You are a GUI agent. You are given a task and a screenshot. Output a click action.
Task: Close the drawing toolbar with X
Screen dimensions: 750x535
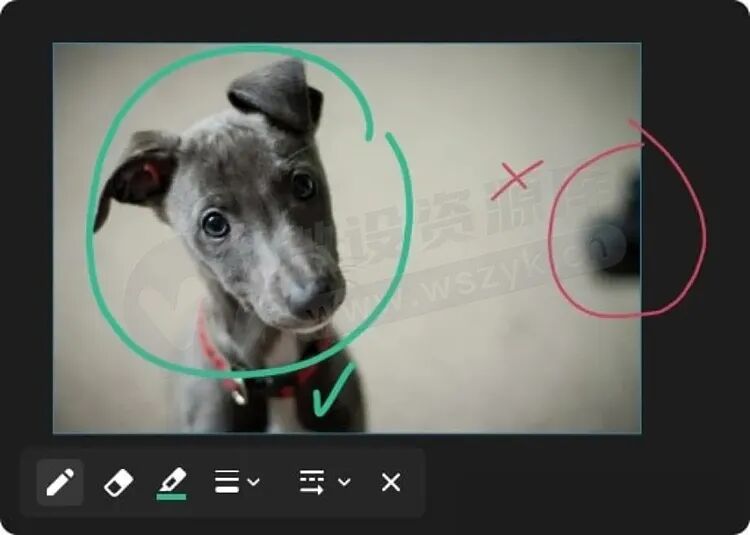coord(391,482)
